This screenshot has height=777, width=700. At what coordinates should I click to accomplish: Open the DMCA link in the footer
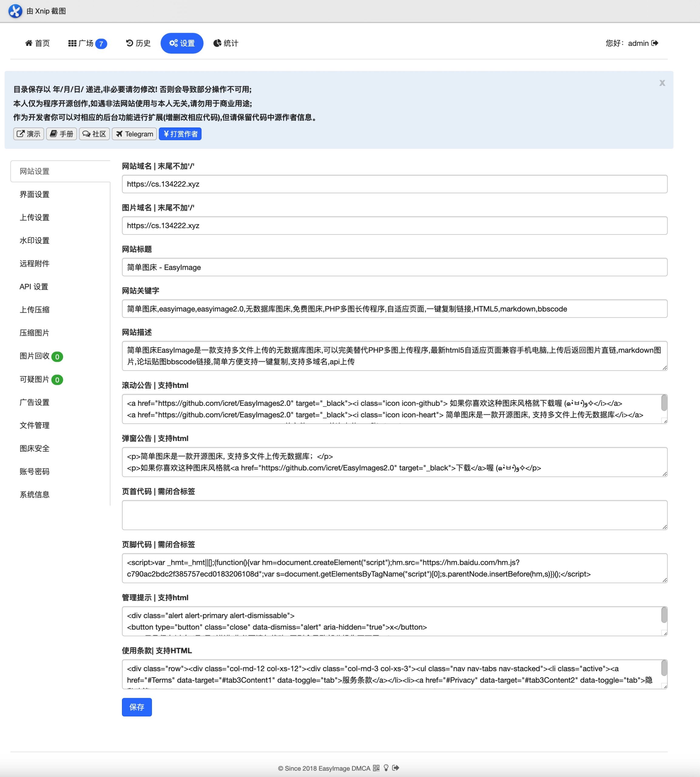pos(361,768)
